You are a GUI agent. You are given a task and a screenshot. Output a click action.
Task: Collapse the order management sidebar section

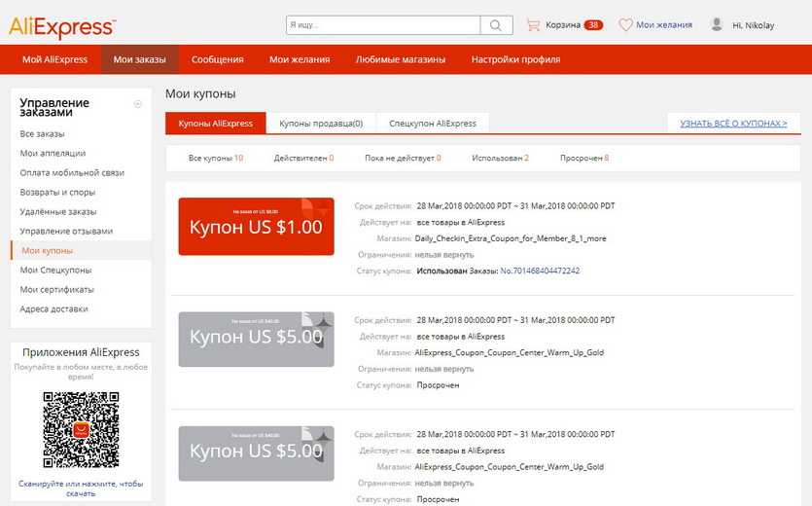(138, 104)
